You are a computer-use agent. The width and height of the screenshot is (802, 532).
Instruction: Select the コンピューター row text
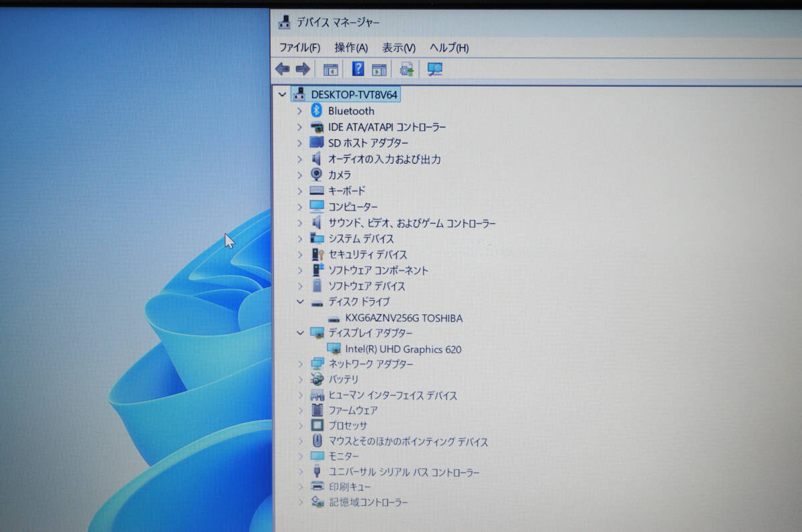pos(353,207)
